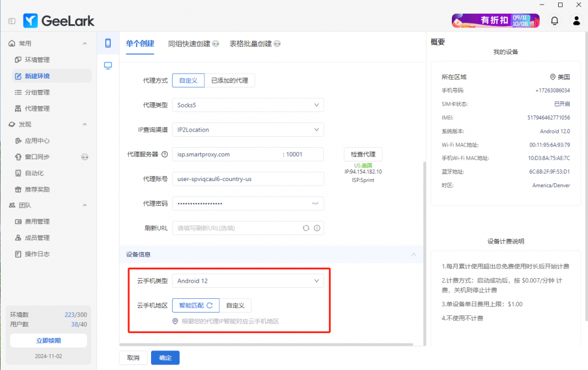
Task: Collapse the sidebar panel icon
Action: (12, 21)
